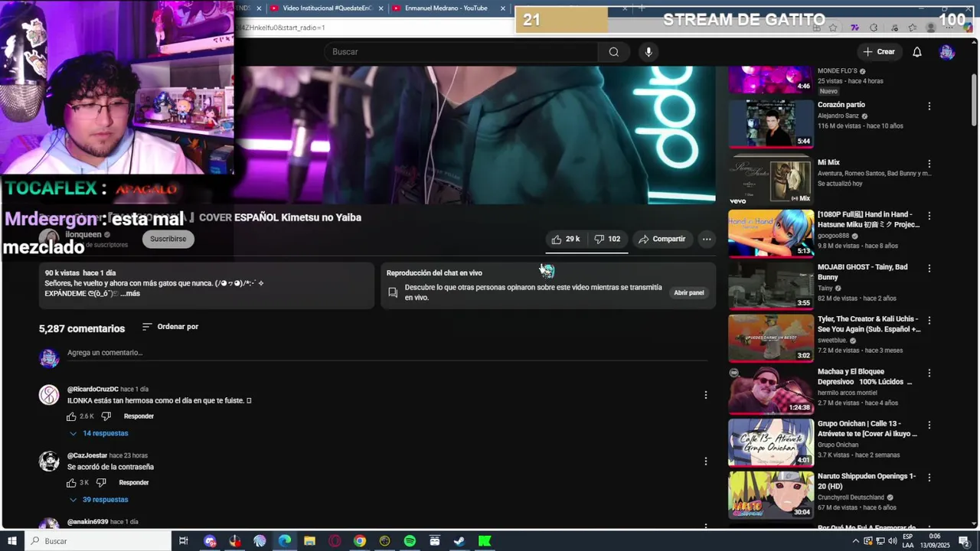Click the volume tray icon

click(x=892, y=541)
